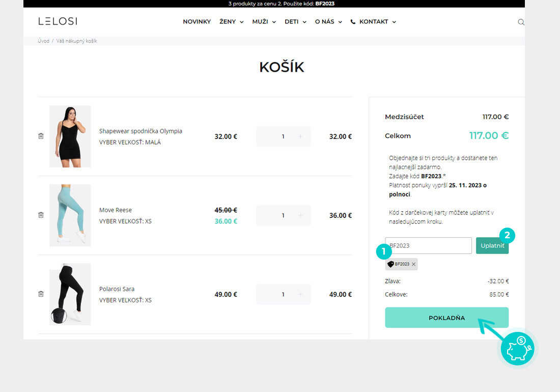
Task: Increase quantity of Move Reese
Action: click(x=300, y=215)
